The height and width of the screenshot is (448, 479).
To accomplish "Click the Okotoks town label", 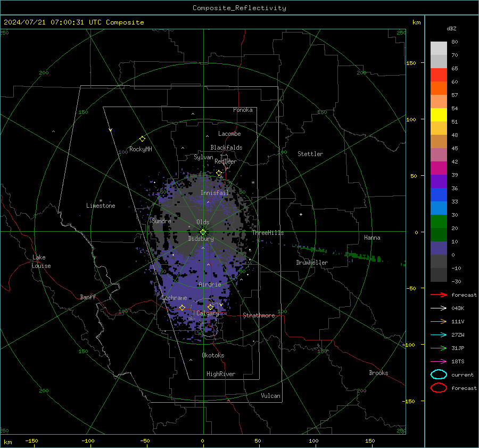I will pyautogui.click(x=213, y=355).
